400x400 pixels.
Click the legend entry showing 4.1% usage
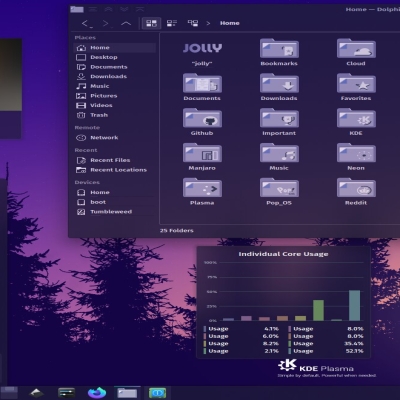click(x=241, y=329)
